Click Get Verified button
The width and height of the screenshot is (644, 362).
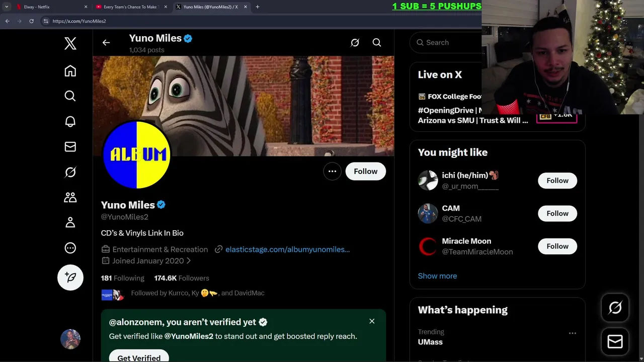click(x=139, y=357)
